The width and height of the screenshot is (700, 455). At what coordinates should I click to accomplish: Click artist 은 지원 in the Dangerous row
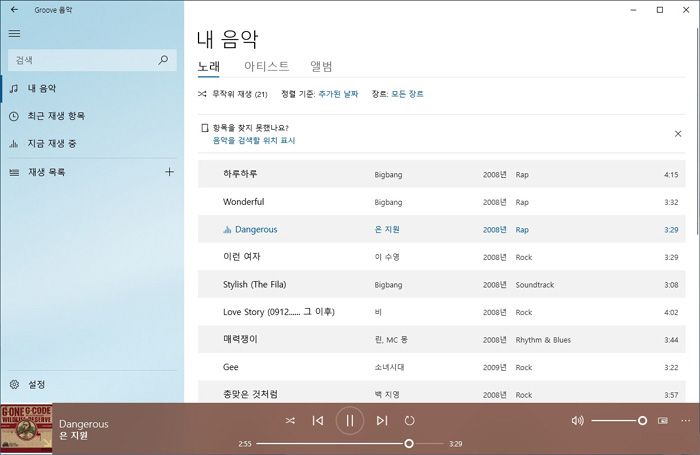387,230
